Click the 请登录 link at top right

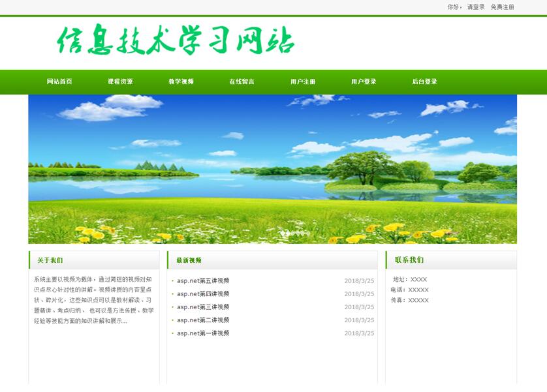pyautogui.click(x=476, y=7)
